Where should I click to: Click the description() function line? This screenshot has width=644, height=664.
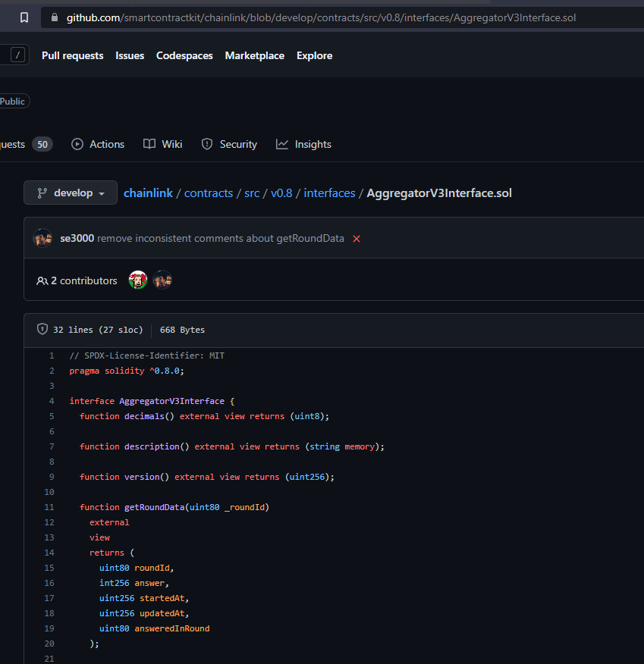point(232,446)
